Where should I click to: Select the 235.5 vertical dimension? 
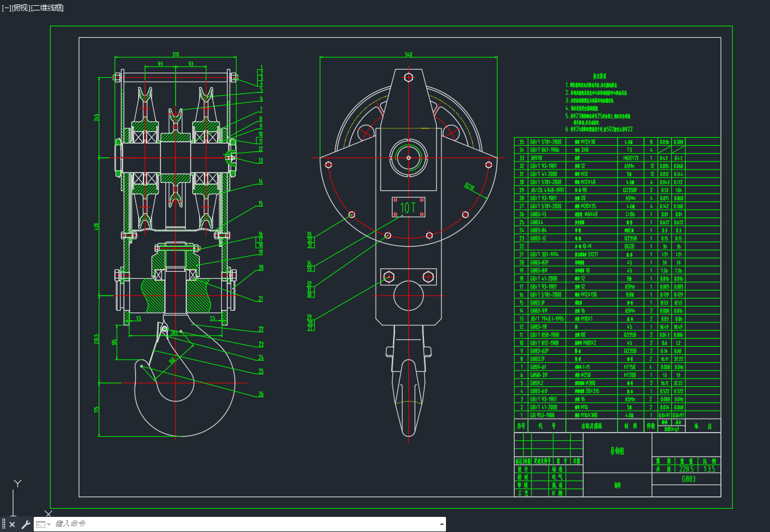point(97,339)
